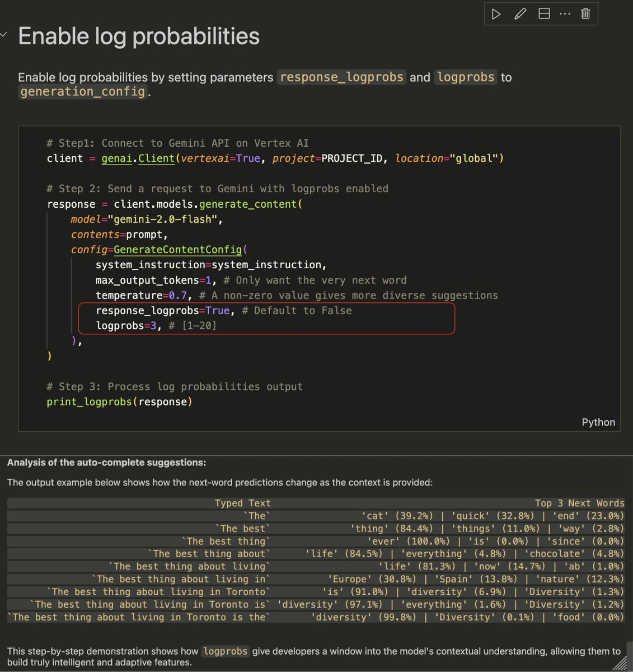Image resolution: width=633 pixels, height=672 pixels.
Task: Click the `The best thing about living in Toronto` row
Action: [316, 592]
